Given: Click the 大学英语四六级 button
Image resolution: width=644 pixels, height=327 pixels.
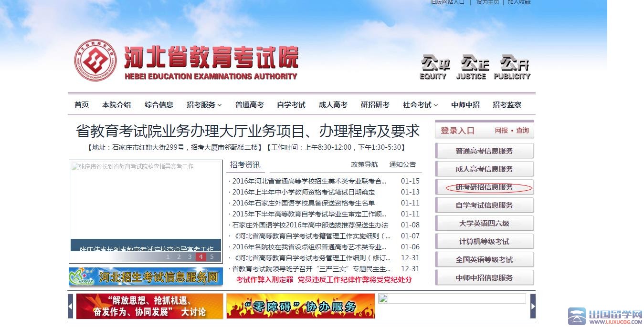Looking at the screenshot, I should 484,224.
